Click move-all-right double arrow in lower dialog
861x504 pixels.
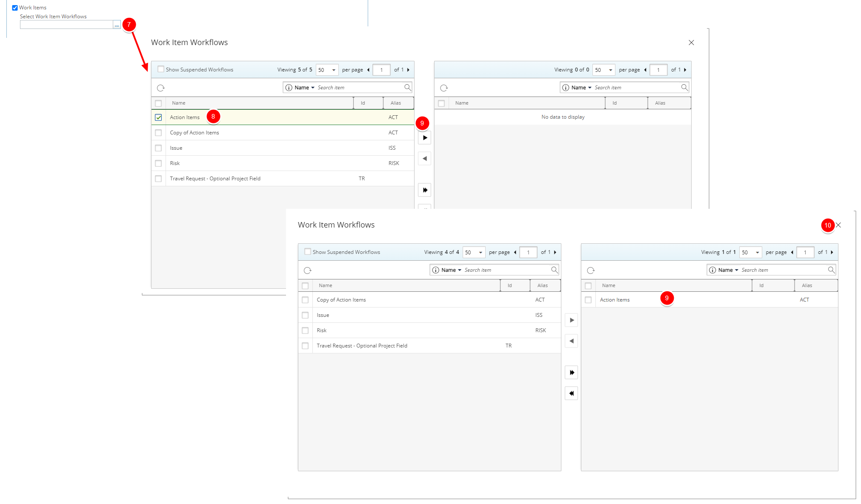(x=571, y=373)
